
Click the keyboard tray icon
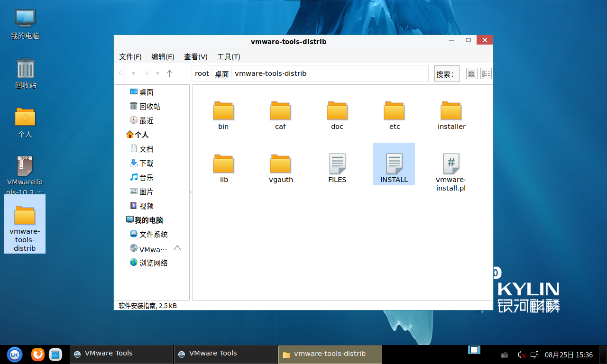(x=505, y=355)
